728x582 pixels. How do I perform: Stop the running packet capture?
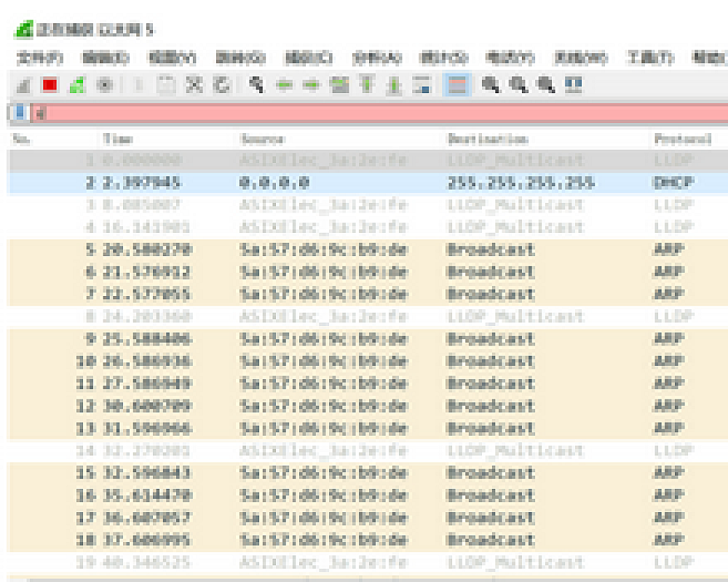[x=50, y=86]
